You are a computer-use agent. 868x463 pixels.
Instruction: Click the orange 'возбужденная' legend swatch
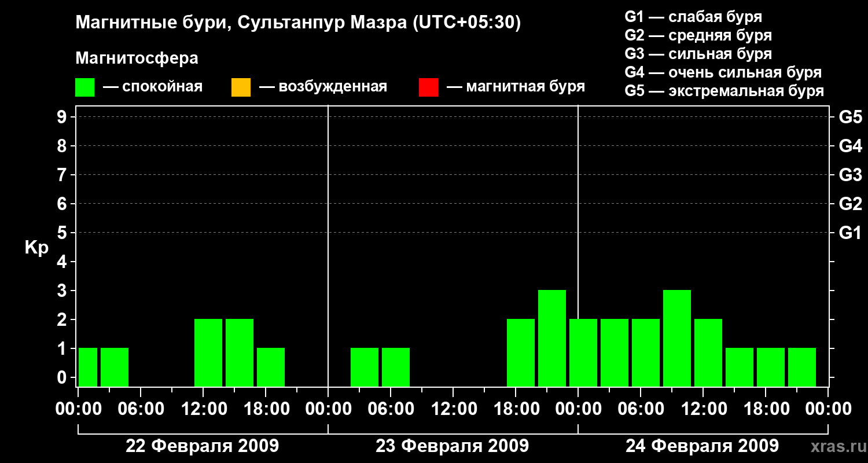point(241,87)
